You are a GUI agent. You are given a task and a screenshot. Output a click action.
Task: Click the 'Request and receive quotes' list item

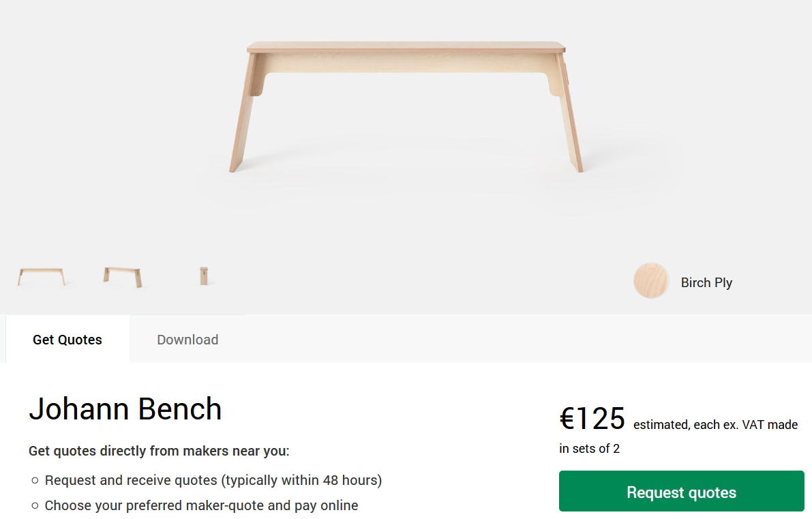click(x=213, y=480)
